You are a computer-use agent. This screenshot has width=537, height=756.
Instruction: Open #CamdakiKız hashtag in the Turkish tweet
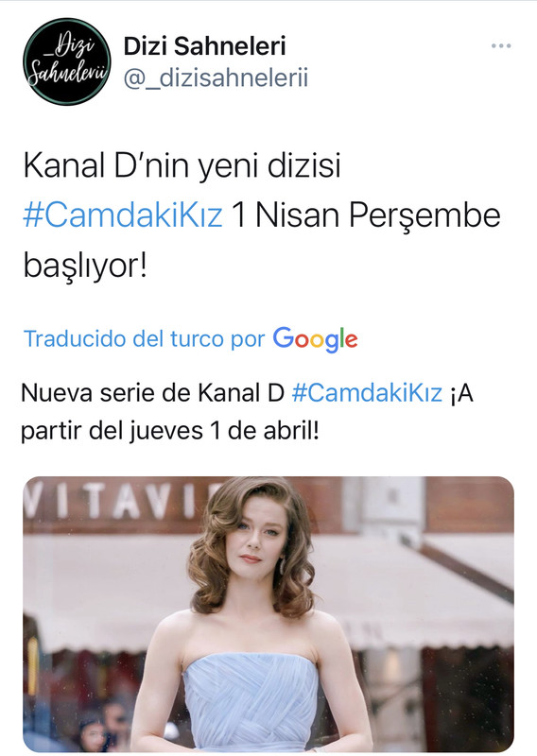[123, 215]
